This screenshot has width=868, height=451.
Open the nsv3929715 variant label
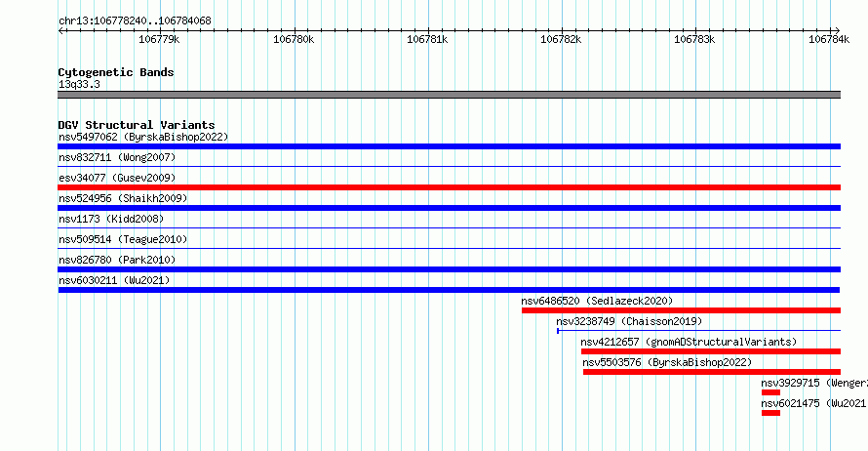[x=813, y=383]
